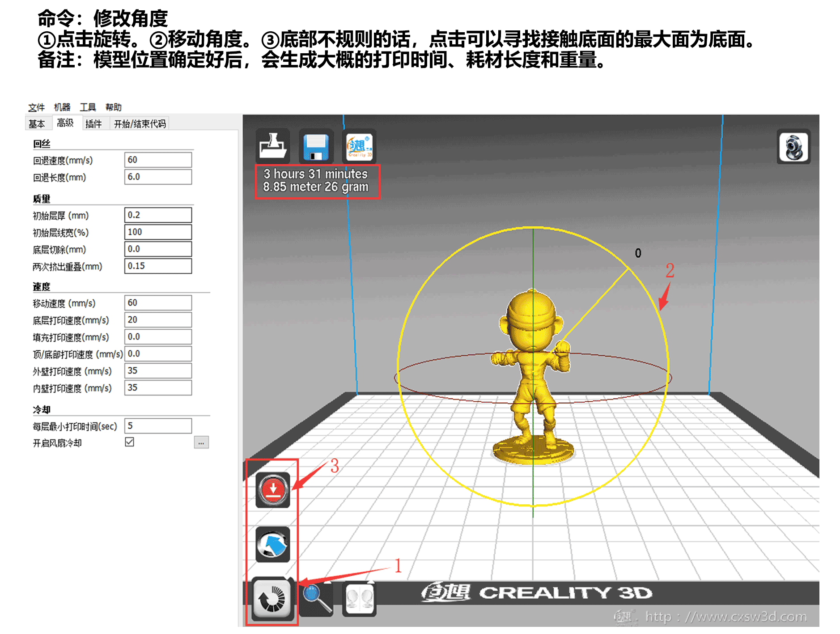Select the magnifier Scale tool icon
Screen dimensions: 840x634
[x=317, y=599]
